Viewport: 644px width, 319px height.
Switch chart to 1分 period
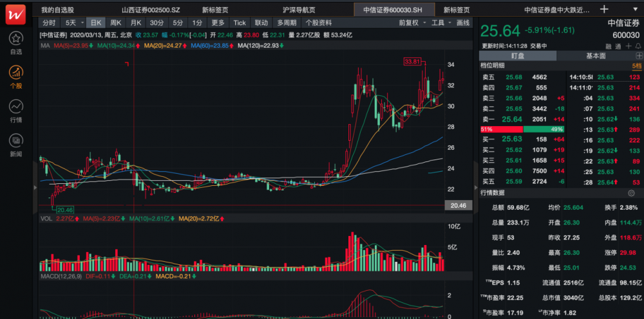coord(198,23)
